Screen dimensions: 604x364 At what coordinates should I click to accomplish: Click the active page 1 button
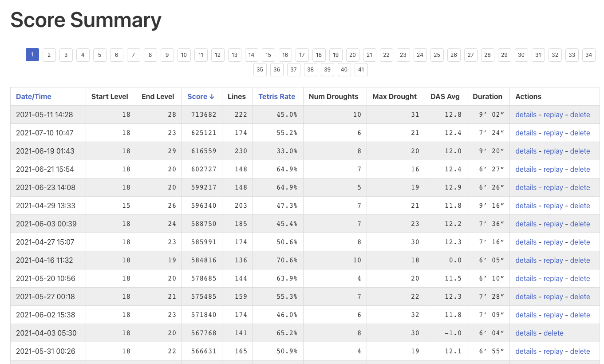[x=32, y=55]
